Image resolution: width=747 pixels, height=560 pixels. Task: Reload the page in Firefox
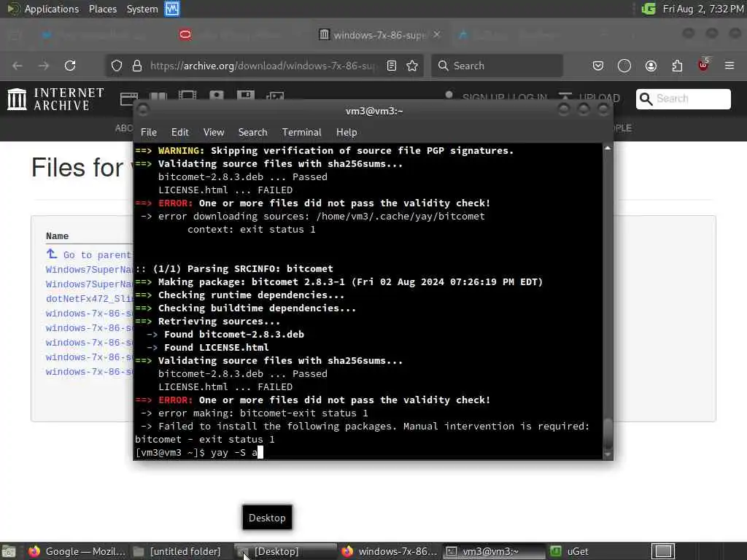point(70,66)
